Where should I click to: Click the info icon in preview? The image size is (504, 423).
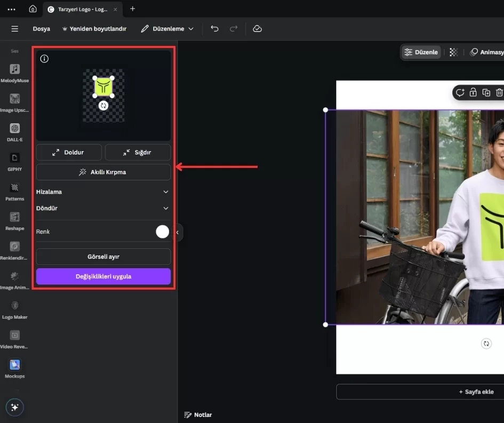pyautogui.click(x=44, y=59)
